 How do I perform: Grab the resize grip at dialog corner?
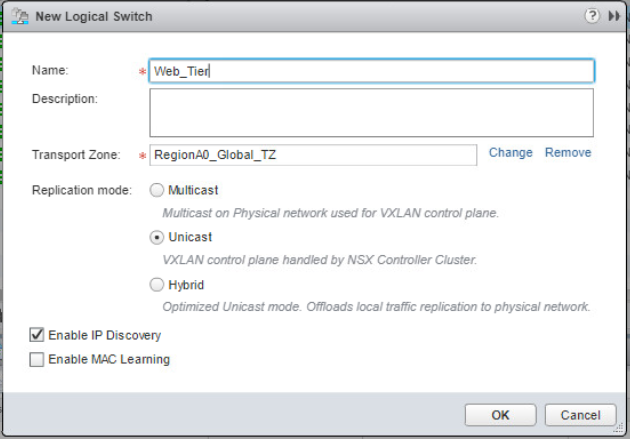619,429
